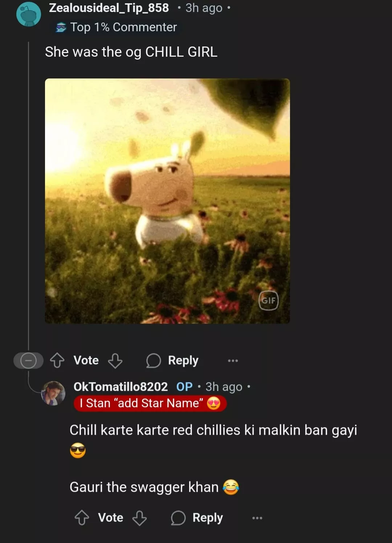Viewport: 392px width, 543px height.
Task: Open the dog-in-field GIF image
Action: click(167, 201)
